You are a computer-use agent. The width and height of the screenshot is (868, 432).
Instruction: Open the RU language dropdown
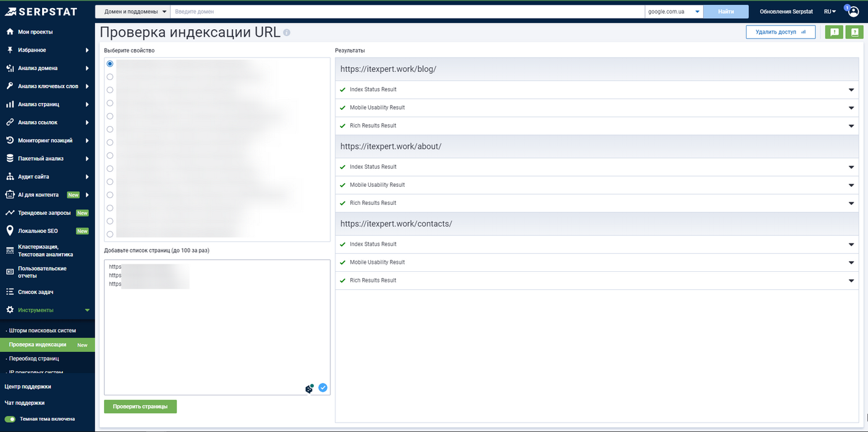pos(830,11)
